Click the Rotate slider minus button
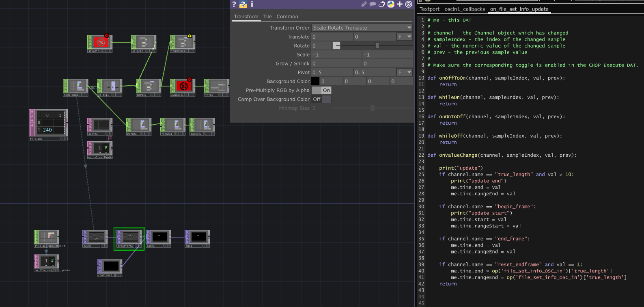Image resolution: width=644 pixels, height=307 pixels. 336,45
